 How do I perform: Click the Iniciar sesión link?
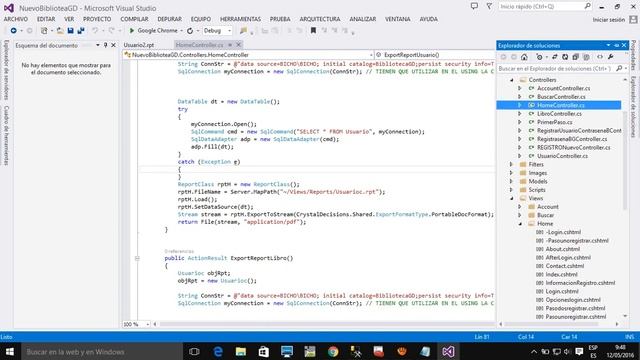pos(609,20)
